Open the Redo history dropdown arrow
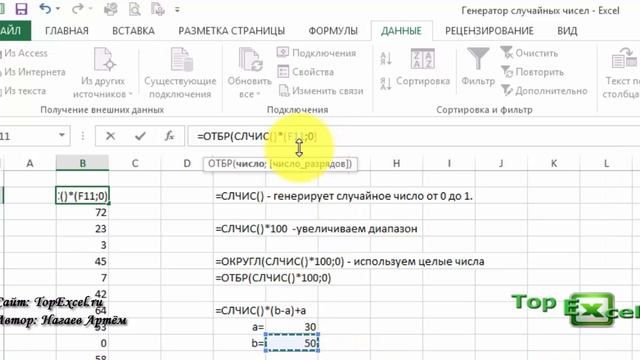Image resolution: width=640 pixels, height=360 pixels. pos(90,9)
